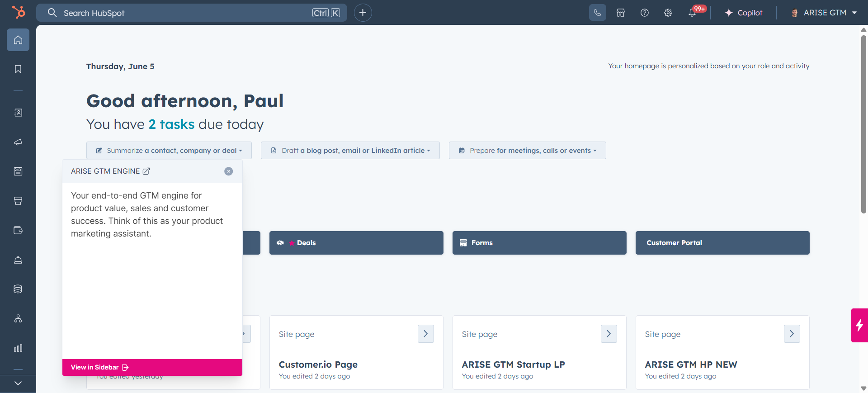
Task: Open the Settings gear icon
Action: [668, 13]
